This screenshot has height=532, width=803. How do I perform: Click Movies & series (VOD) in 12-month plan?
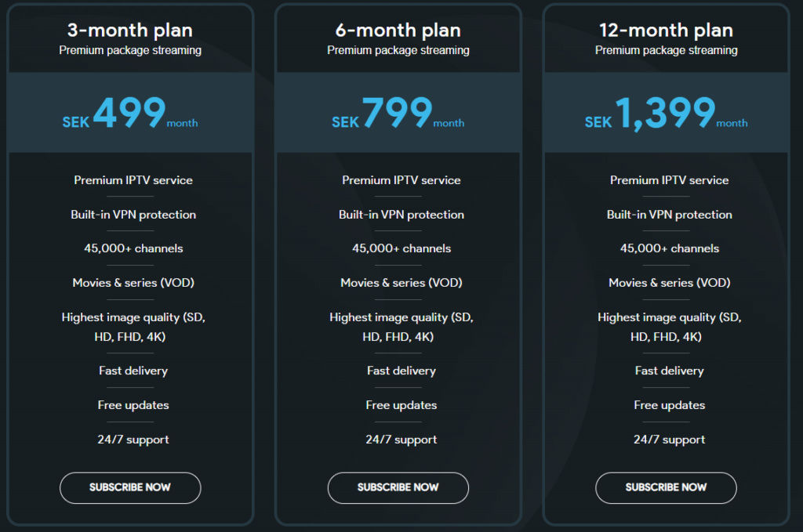[670, 283]
